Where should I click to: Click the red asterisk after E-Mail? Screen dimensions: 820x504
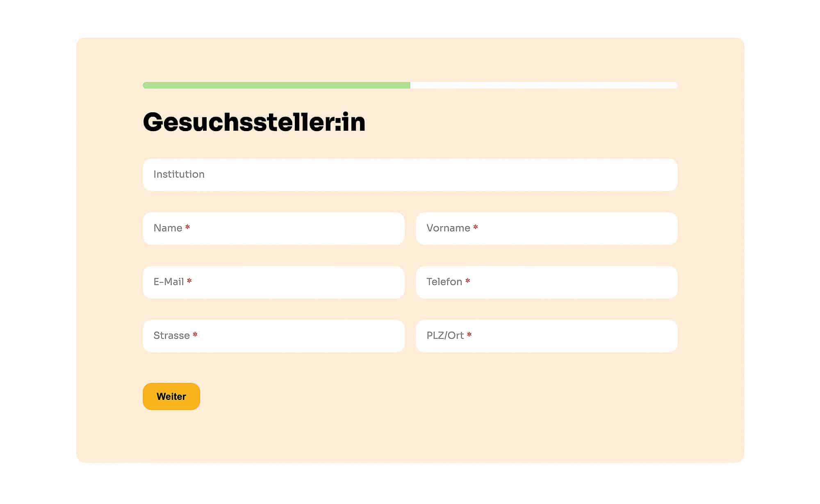coord(189,281)
